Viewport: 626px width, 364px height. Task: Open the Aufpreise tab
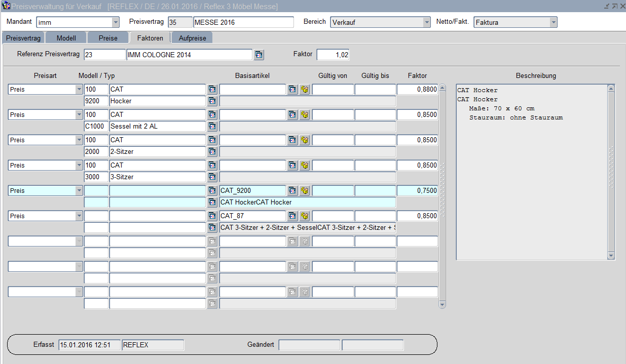[x=192, y=38]
